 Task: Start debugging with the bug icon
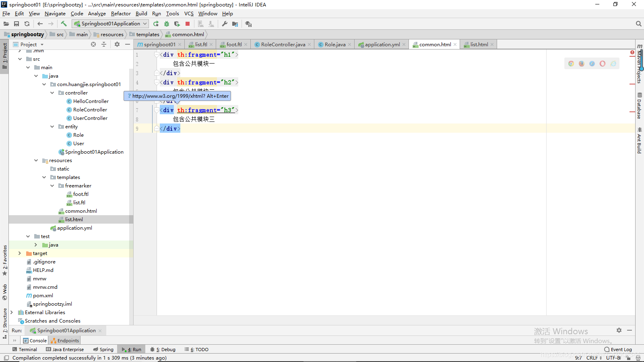click(x=167, y=24)
